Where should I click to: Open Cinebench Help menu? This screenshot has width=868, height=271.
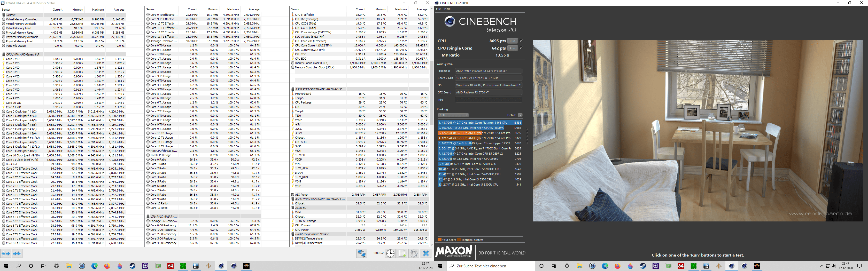(447, 9)
